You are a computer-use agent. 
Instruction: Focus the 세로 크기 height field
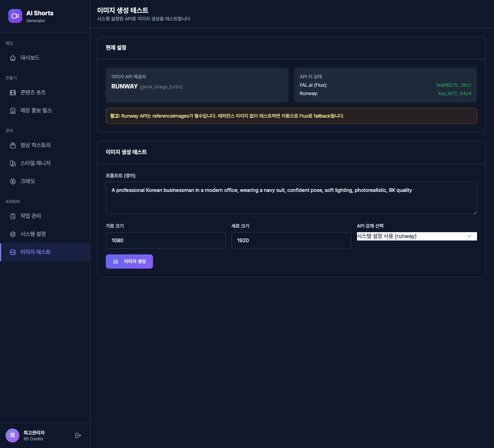click(291, 240)
